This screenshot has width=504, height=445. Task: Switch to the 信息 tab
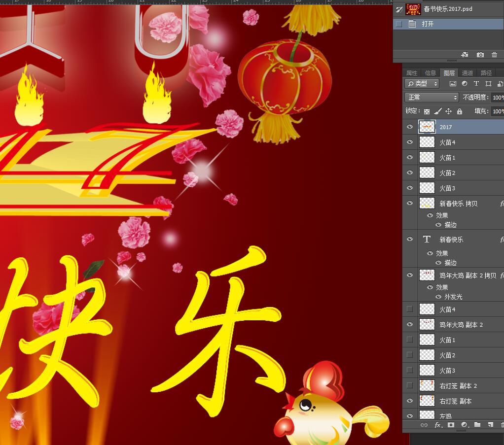[x=431, y=73]
